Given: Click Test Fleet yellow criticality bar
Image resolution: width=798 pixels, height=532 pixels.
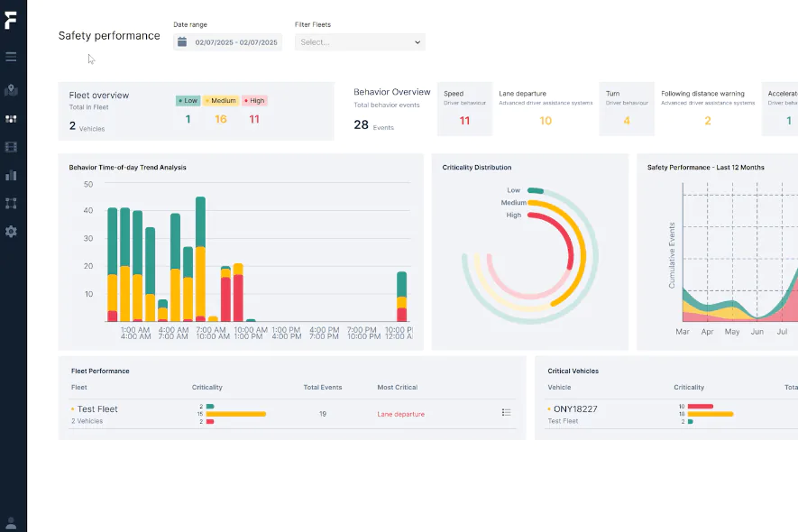Looking at the screenshot, I should pos(236,414).
